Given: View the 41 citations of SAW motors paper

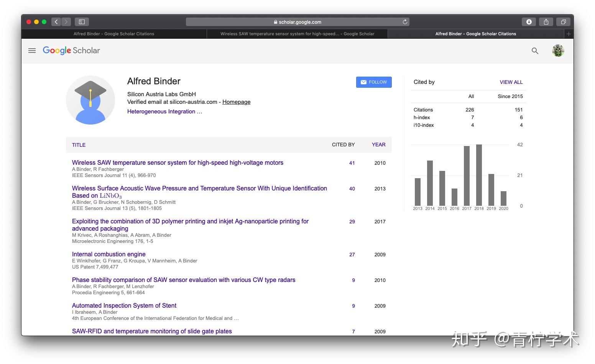Looking at the screenshot, I should (x=352, y=163).
